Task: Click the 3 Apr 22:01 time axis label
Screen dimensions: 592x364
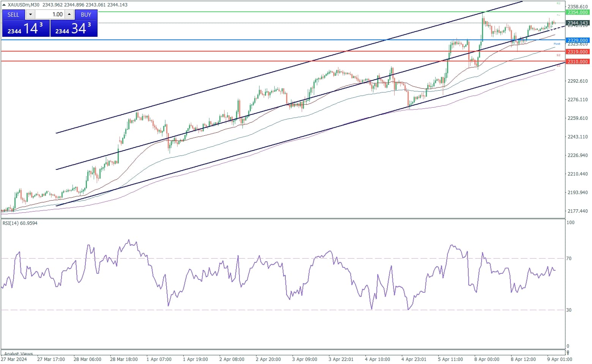Action: pos(341,359)
